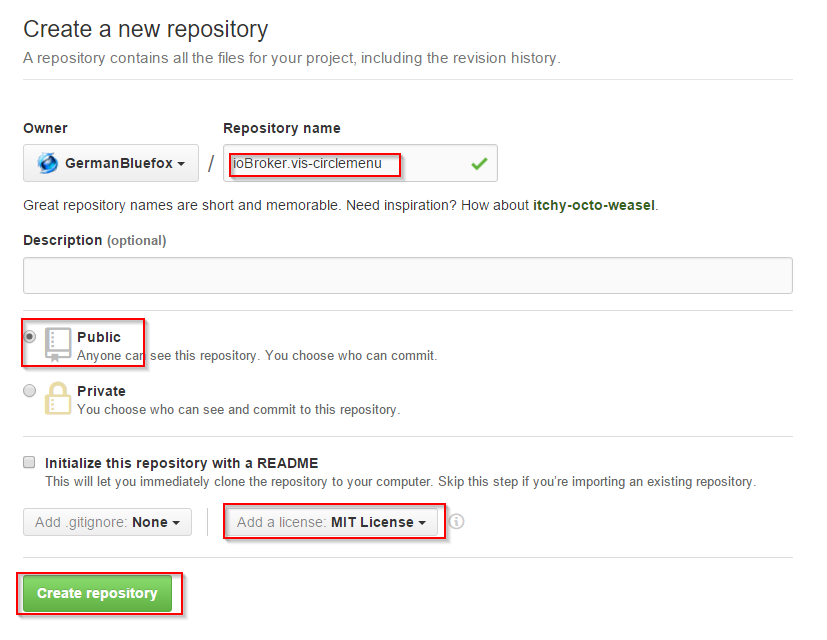Click the Description (optional) label
The height and width of the screenshot is (640, 827).
[95, 240]
